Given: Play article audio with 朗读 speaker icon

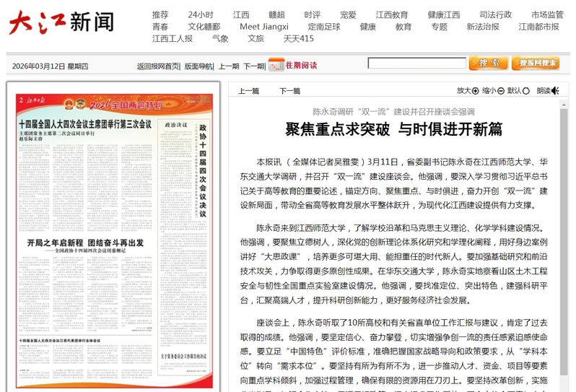Looking at the screenshot, I should click(x=555, y=91).
